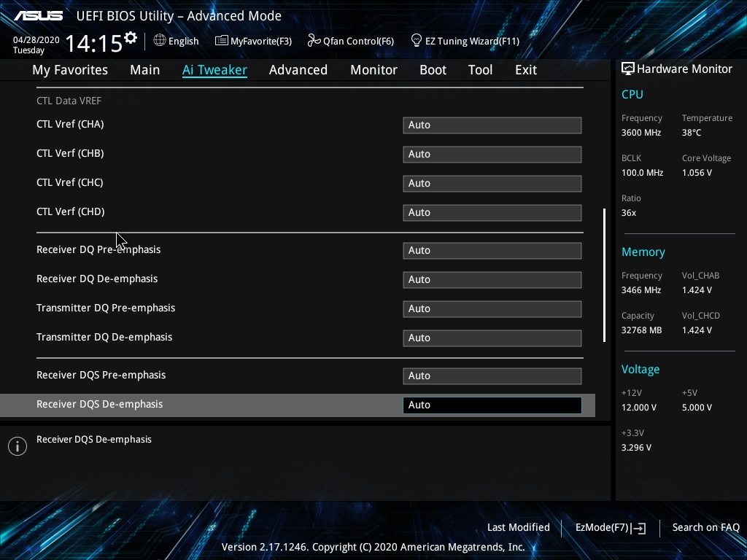Select Receiver DQ De-emphasis row label
This screenshot has width=747, height=560.
pyautogui.click(x=97, y=279)
